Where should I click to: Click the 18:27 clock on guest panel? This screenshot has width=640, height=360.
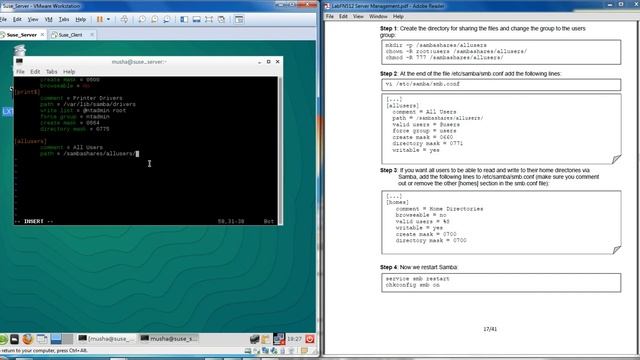[294, 339]
